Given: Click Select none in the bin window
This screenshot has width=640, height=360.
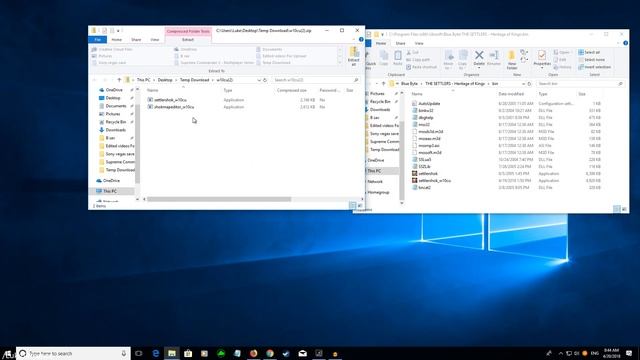Looking at the screenshot, I should (591, 60).
